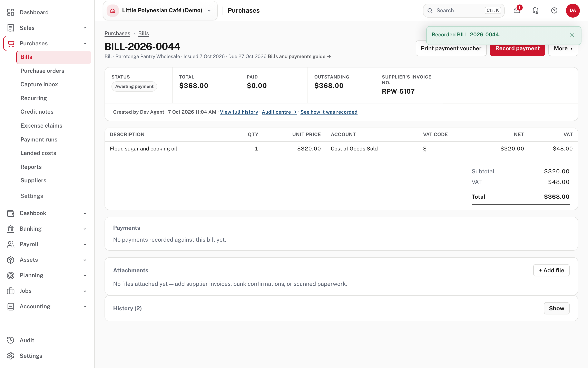Click the Purchases breadcrumb link

pos(117,33)
